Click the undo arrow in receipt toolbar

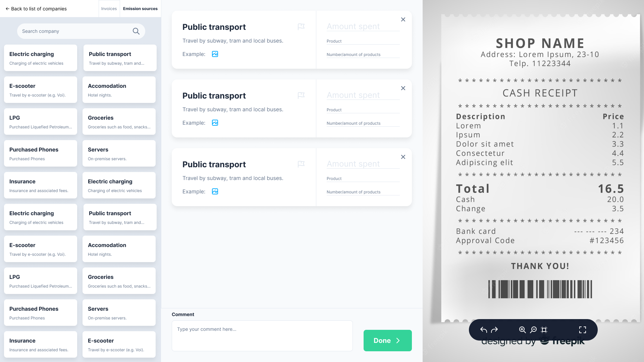[x=483, y=330]
